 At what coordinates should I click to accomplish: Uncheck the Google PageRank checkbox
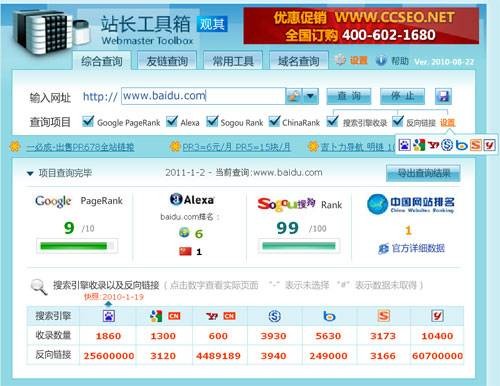(88, 122)
